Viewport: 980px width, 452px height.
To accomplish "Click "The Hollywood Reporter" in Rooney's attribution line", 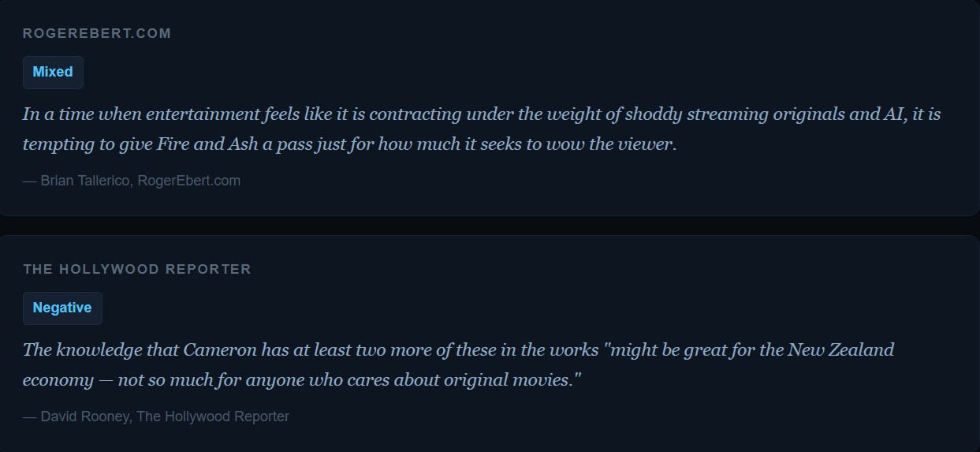I will click(x=213, y=417).
